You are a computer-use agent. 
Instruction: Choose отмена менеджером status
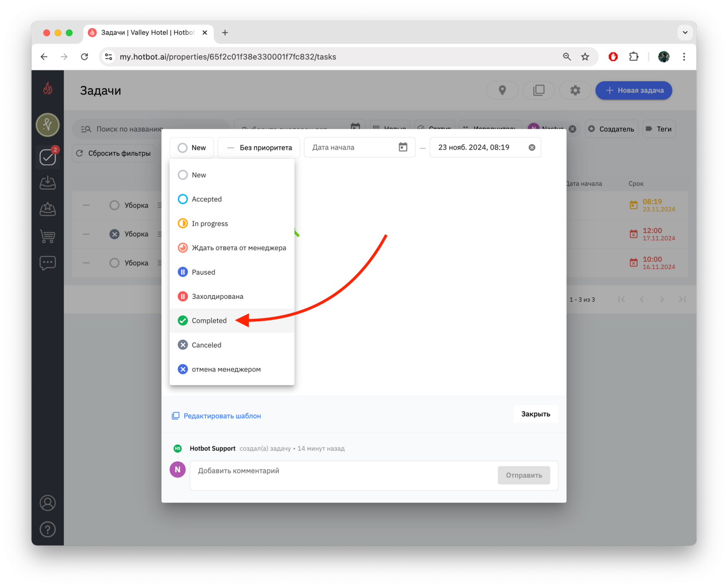tap(232, 369)
